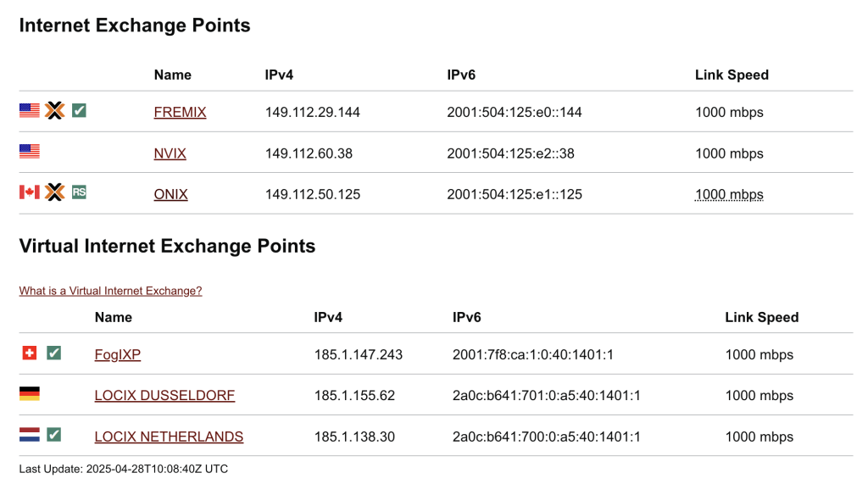Open the ONIX exchange link
The image size is (868, 484).
tap(171, 194)
